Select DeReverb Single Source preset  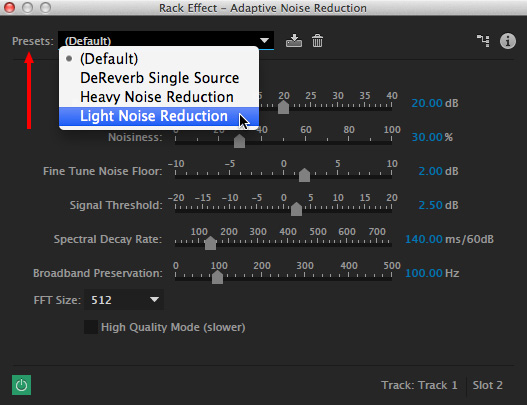159,78
